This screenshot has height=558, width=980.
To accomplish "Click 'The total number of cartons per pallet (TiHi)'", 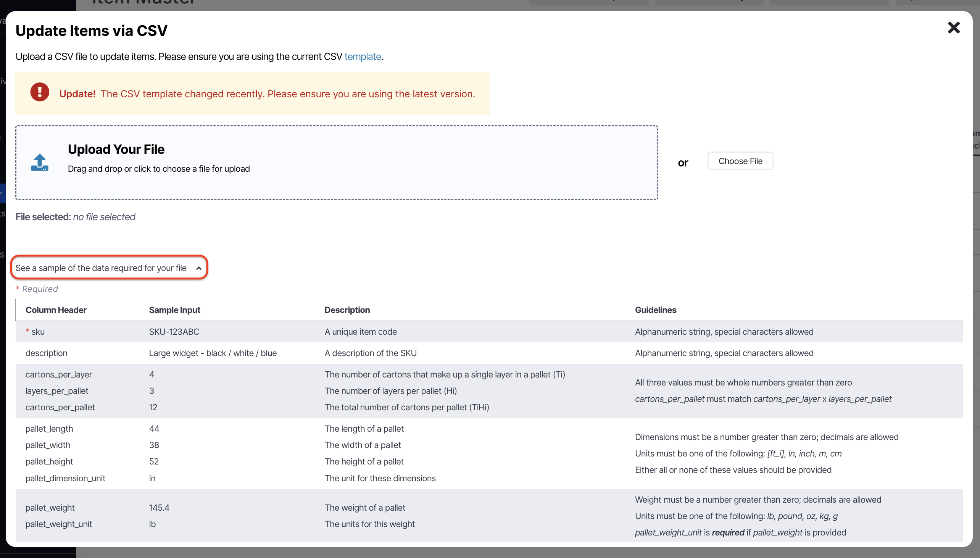I will pos(407,408).
